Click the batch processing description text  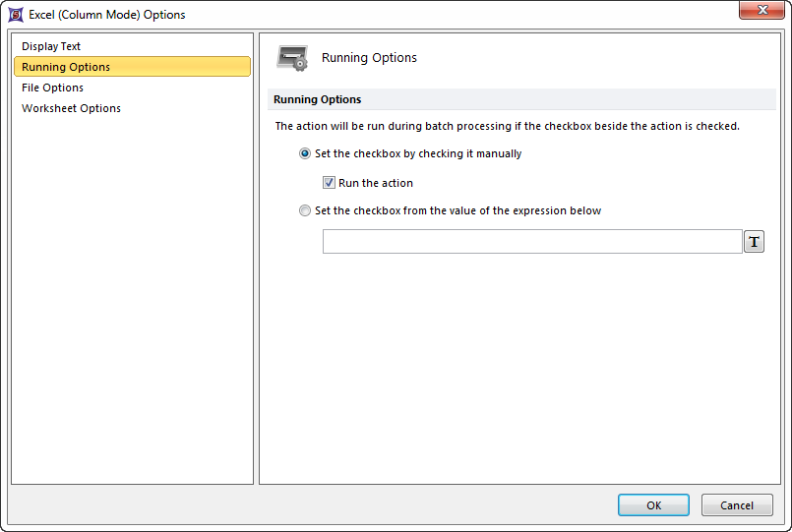pyautogui.click(x=507, y=126)
